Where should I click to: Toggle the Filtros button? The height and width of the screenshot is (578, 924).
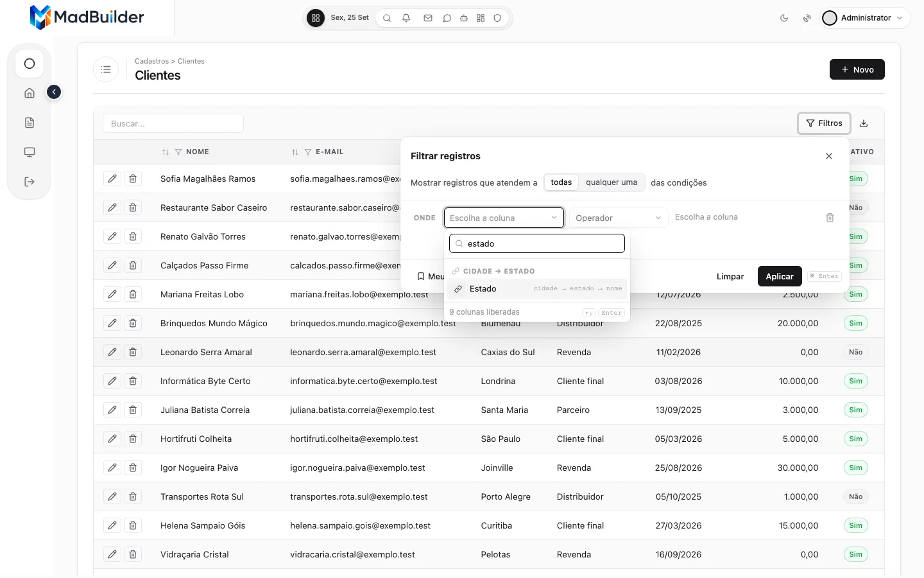pyautogui.click(x=825, y=123)
